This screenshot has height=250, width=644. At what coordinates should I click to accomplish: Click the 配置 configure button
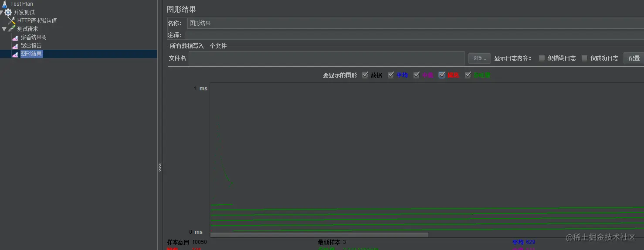[634, 58]
